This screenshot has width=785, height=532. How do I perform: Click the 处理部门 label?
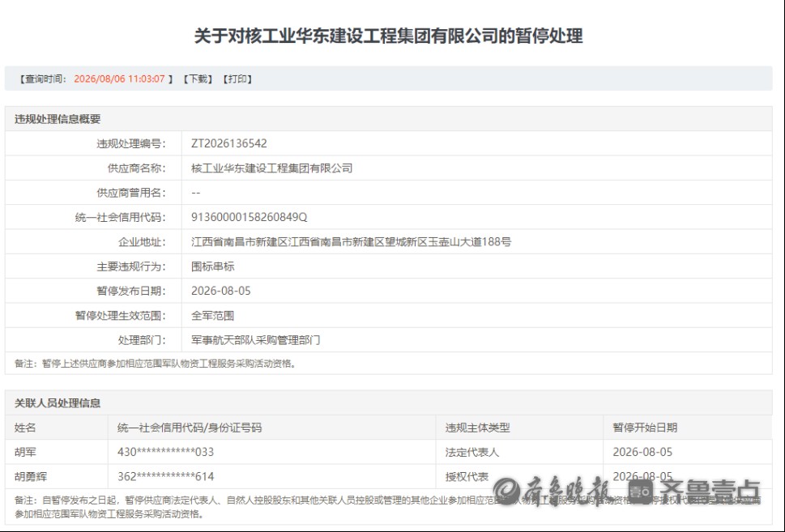coord(142,340)
